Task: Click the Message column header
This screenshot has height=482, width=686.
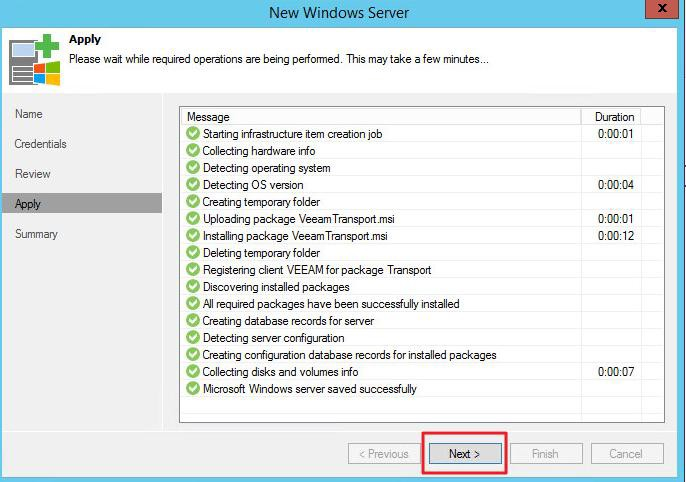Action: coord(380,117)
